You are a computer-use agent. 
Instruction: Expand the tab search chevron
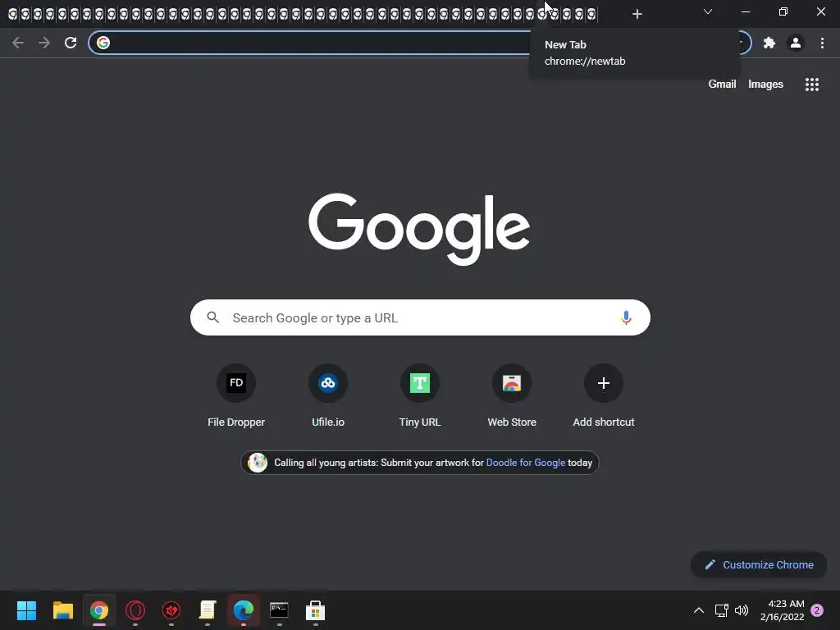(708, 11)
